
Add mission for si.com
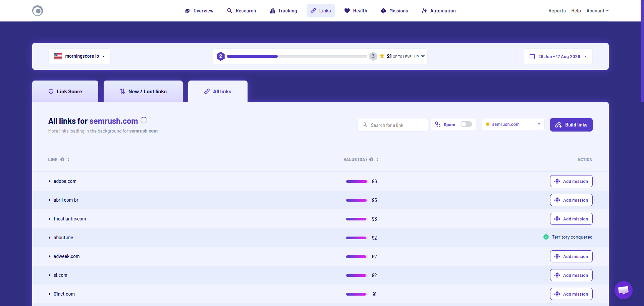[x=571, y=275]
